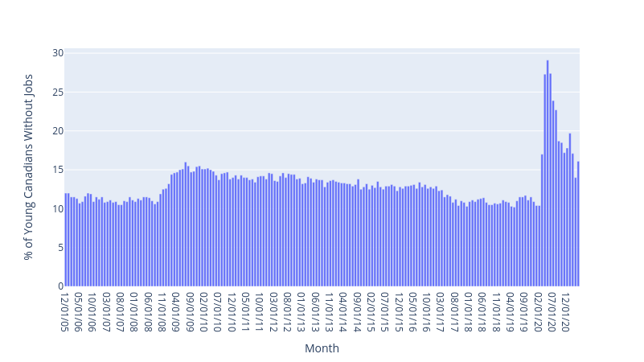The image size is (644, 362).
Task: Click the x-axis date label 10/01/11
Action: (260, 312)
